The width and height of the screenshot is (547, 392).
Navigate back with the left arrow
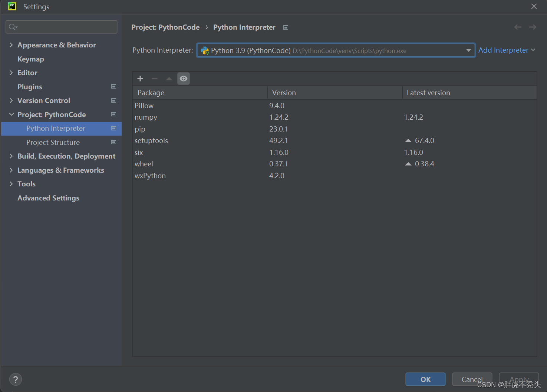(518, 27)
